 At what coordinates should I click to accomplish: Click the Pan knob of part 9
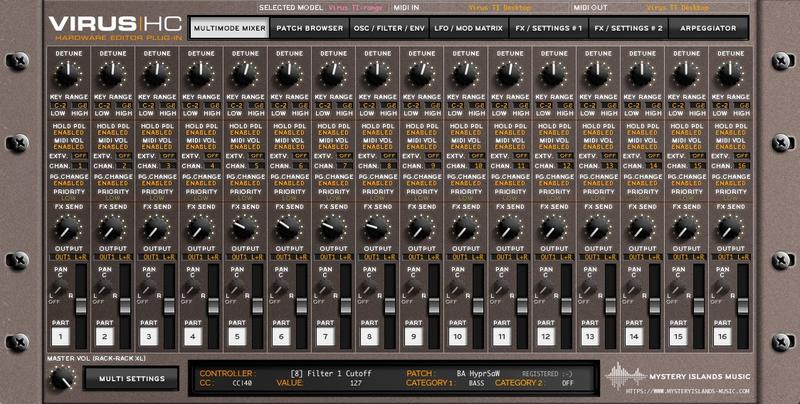point(412,289)
